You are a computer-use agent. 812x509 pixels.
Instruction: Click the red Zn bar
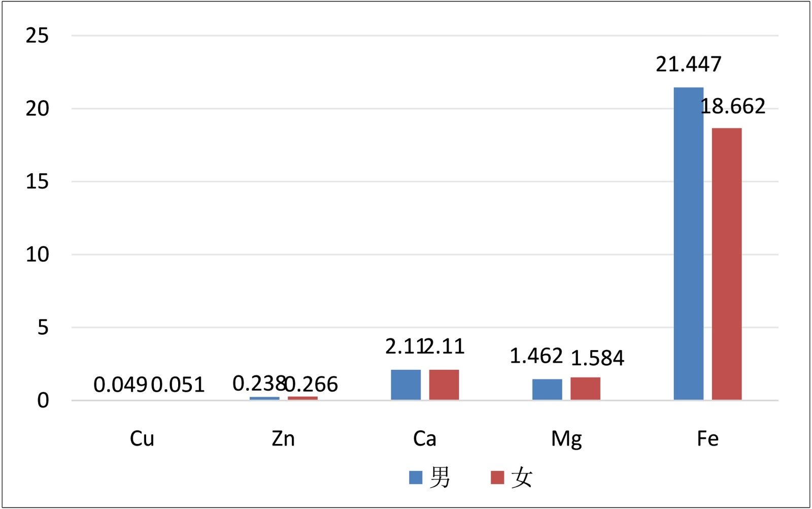pos(302,398)
